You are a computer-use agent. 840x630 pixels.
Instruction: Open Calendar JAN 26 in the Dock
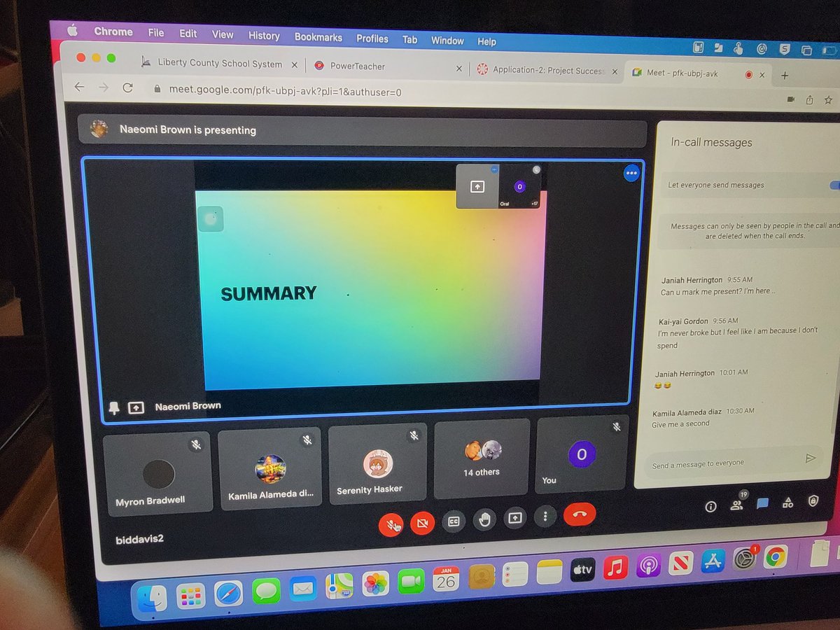446,579
